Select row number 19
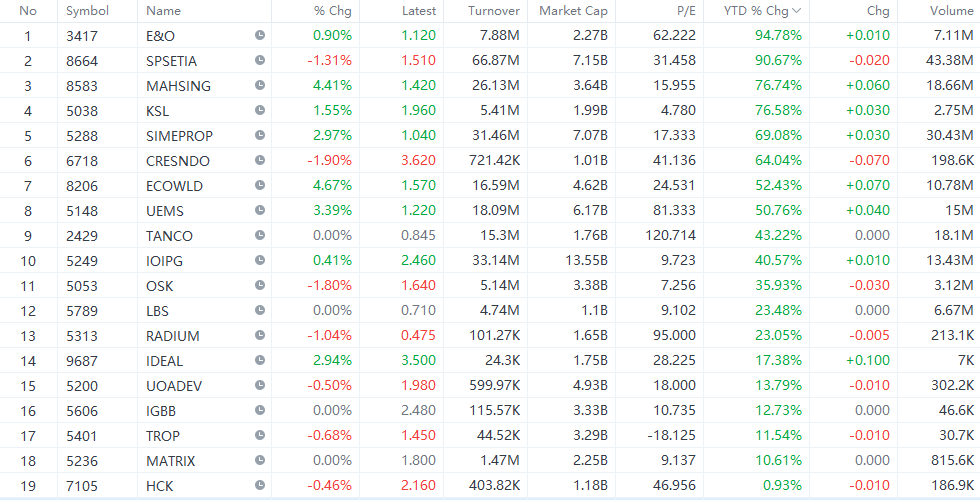 (x=28, y=486)
